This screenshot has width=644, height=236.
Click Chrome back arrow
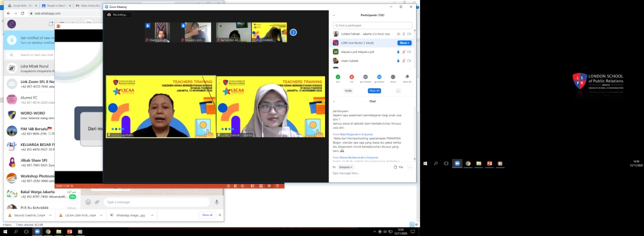coord(9,14)
